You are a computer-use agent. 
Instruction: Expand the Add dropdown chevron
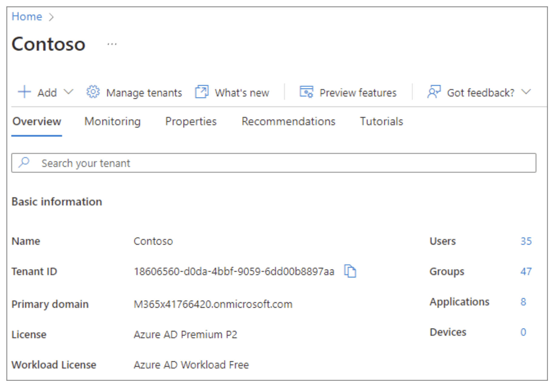(69, 92)
